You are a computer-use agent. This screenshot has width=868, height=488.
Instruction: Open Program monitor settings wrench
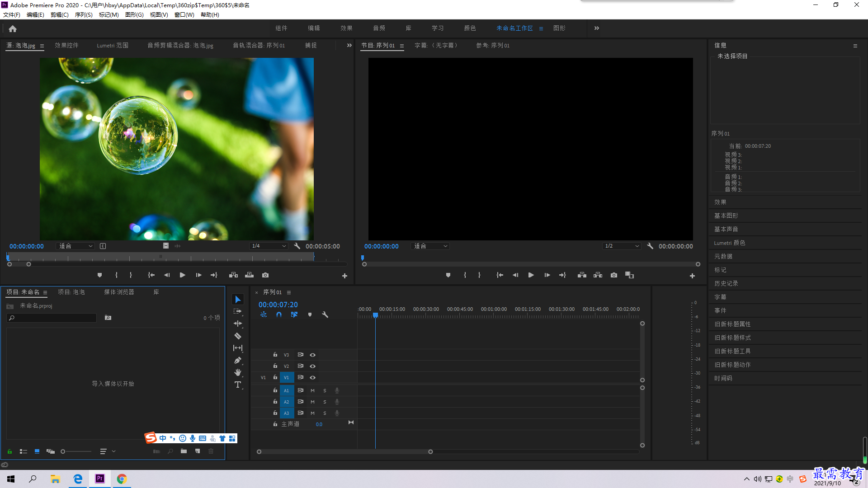pyautogui.click(x=650, y=246)
